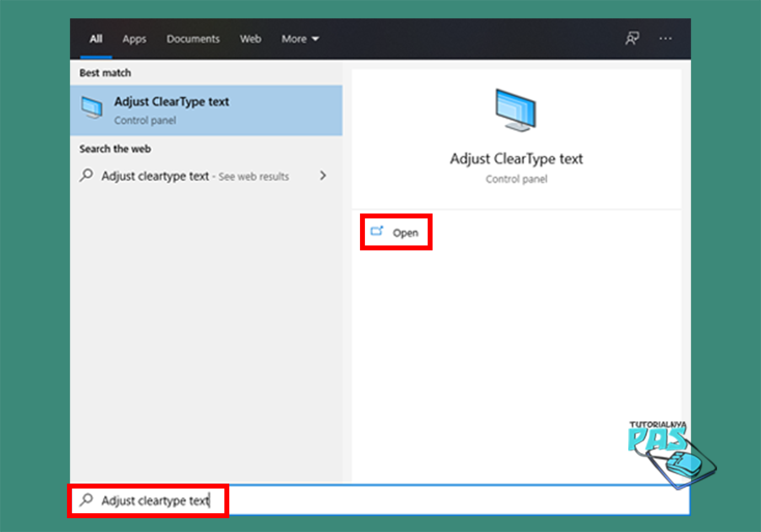Click the Best match section header
Image resolution: width=761 pixels, height=532 pixels.
point(105,73)
